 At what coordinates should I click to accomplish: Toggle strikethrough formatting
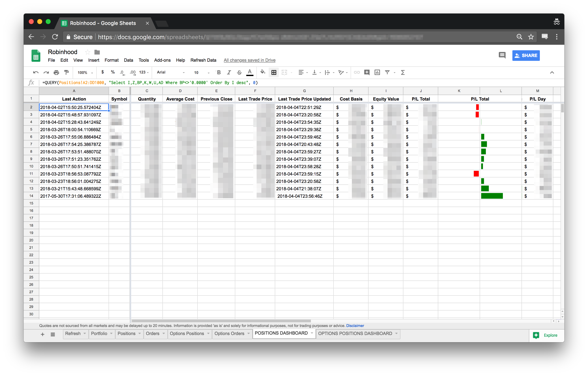(239, 72)
